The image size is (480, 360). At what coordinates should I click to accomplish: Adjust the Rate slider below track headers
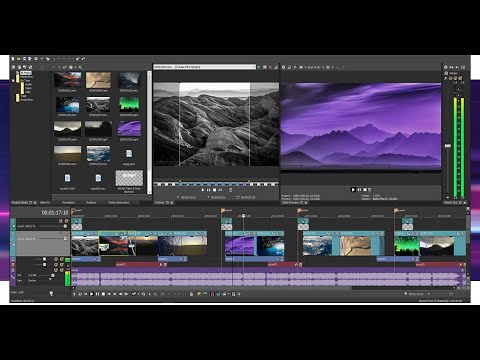point(51,293)
